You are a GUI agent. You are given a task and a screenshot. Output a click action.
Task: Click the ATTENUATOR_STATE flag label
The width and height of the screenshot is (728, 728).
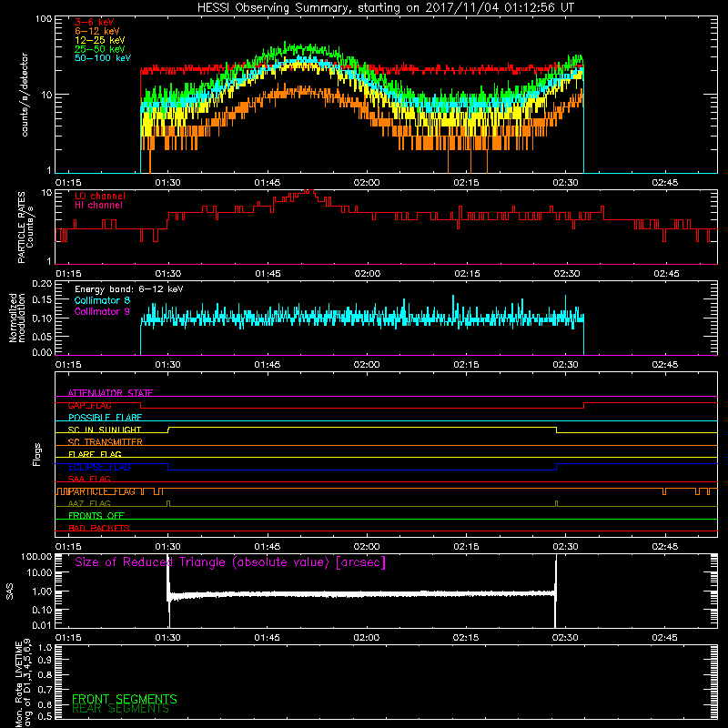tap(110, 393)
